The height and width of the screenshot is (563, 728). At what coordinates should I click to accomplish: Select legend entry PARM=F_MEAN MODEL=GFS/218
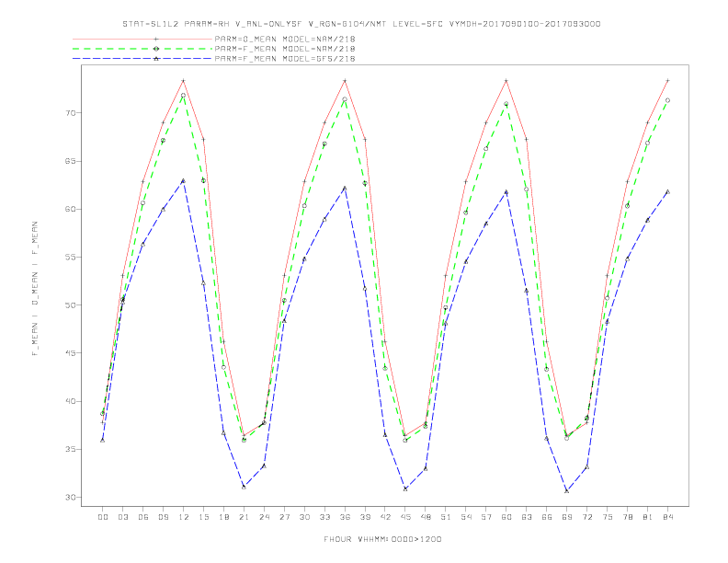click(285, 59)
